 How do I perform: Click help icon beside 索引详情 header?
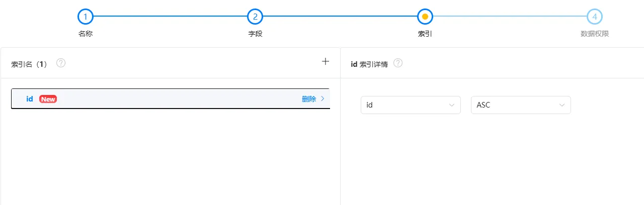click(x=398, y=63)
